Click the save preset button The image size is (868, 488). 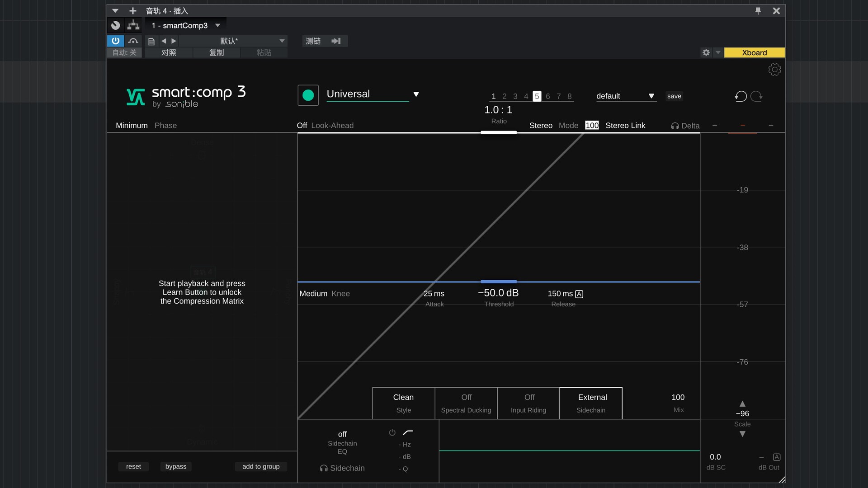click(674, 96)
